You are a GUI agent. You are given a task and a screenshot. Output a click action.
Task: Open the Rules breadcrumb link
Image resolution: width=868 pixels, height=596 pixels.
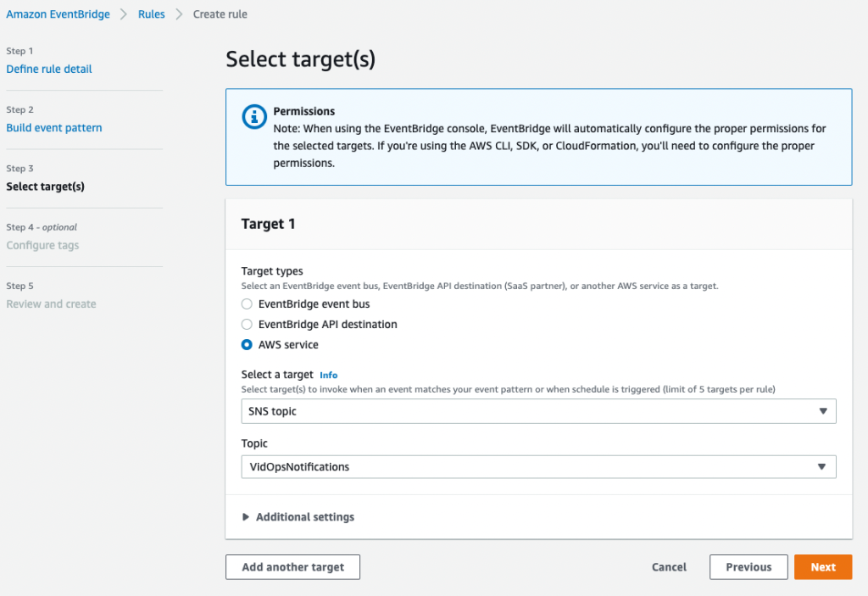[x=151, y=14]
